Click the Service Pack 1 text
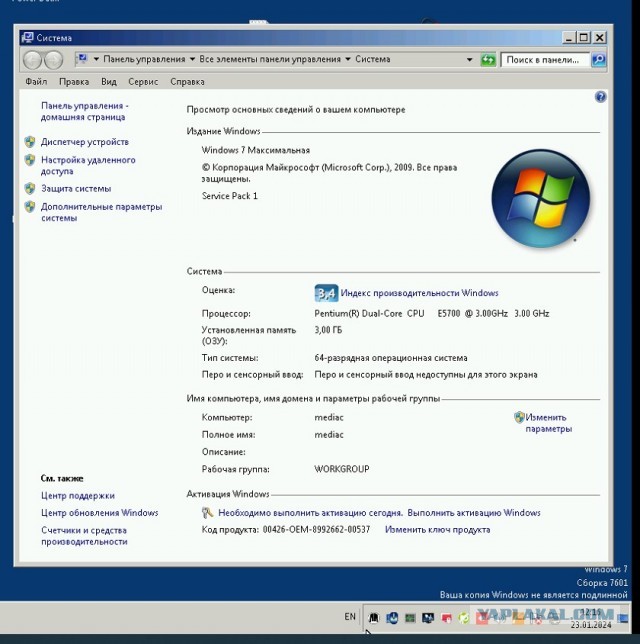 coord(230,196)
